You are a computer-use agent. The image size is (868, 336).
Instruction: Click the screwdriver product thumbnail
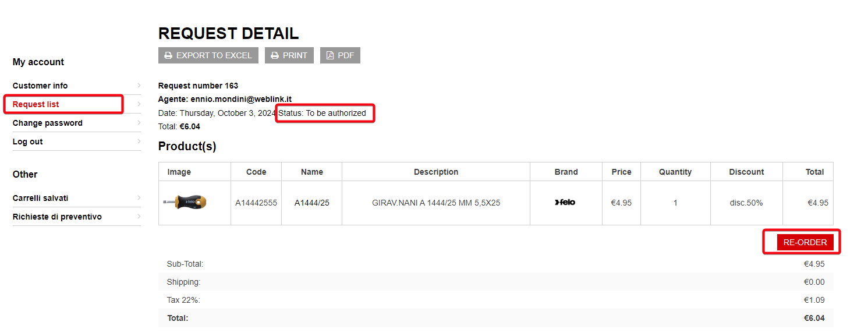point(185,203)
